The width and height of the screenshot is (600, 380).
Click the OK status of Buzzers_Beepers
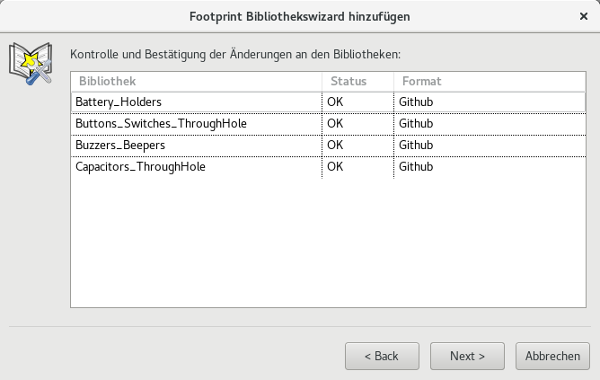click(x=335, y=145)
